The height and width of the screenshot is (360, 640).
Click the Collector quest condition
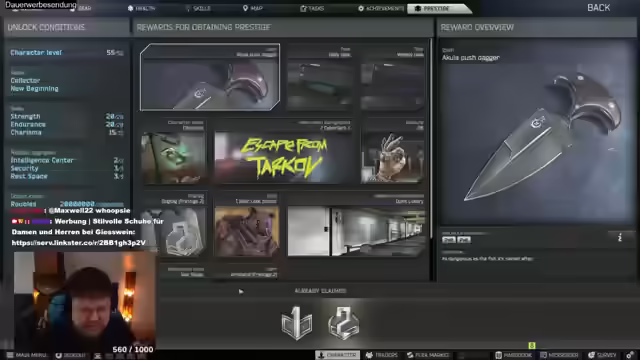click(x=25, y=80)
